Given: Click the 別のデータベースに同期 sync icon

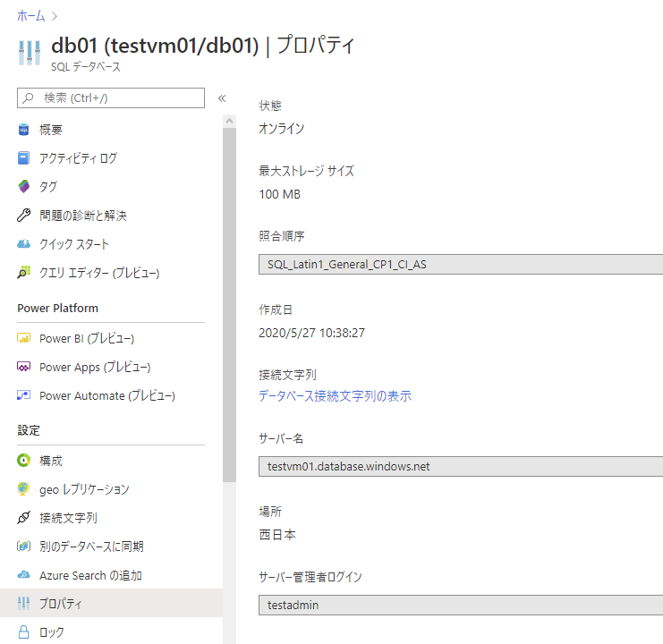Looking at the screenshot, I should pyautogui.click(x=23, y=547).
